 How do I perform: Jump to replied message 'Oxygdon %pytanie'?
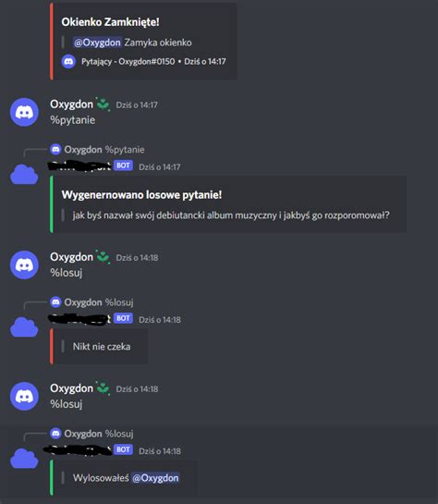click(x=104, y=150)
